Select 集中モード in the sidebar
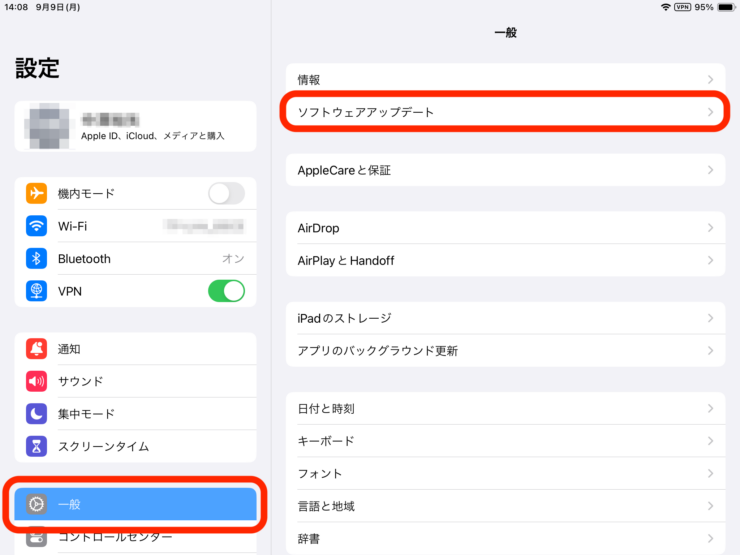 (x=135, y=414)
